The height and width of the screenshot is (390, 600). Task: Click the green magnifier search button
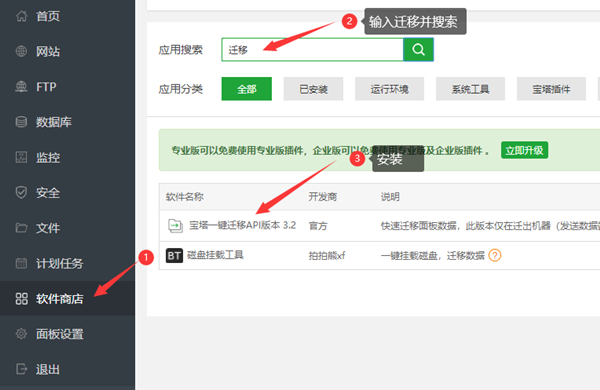click(x=418, y=49)
